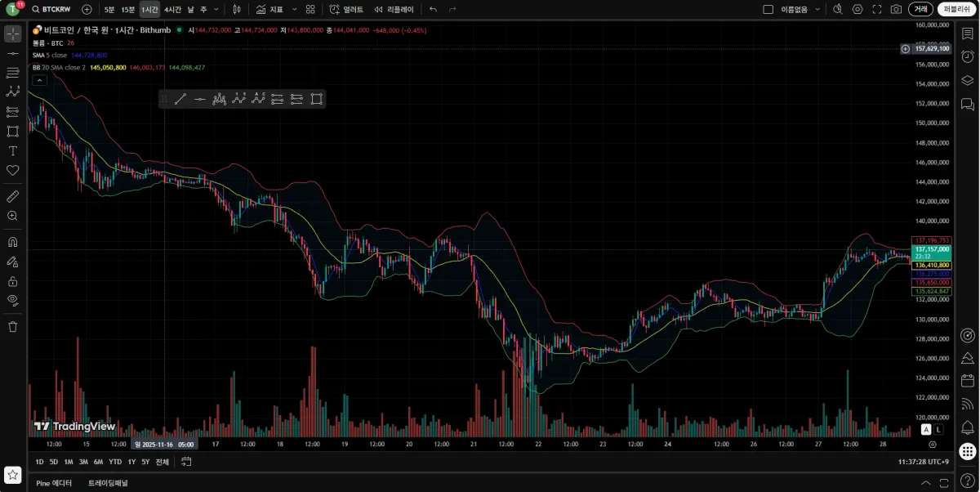980x492 pixels.
Task: Switch to the 4시간 interval
Action: 172,9
